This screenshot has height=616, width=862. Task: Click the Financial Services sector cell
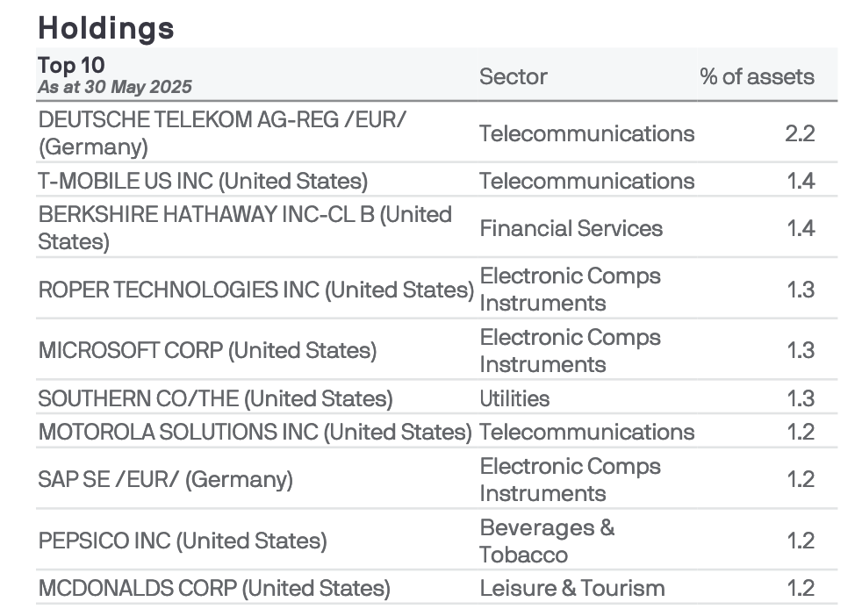(x=571, y=228)
